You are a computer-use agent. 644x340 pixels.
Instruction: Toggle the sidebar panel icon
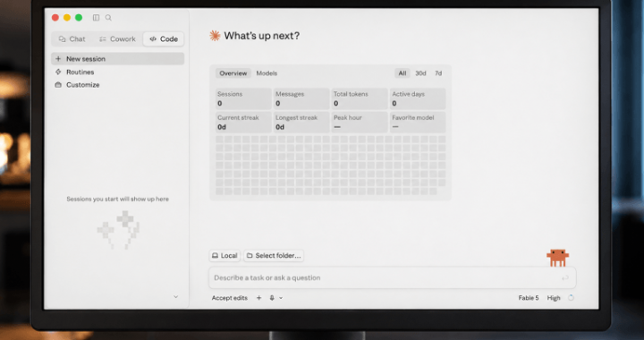coord(96,18)
